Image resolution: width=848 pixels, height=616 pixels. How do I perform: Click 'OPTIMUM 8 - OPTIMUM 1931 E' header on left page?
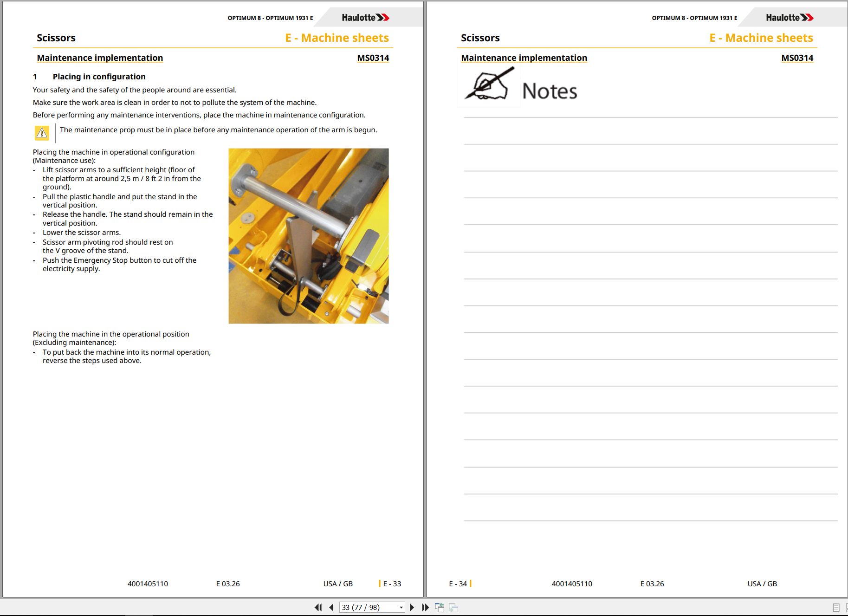click(270, 18)
